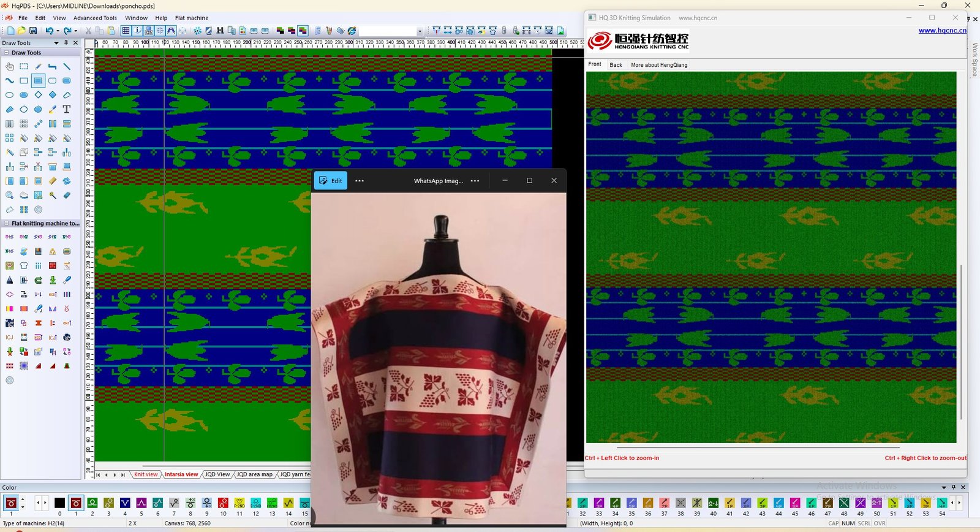Toggle the needle outline toolbar button

tap(171, 31)
